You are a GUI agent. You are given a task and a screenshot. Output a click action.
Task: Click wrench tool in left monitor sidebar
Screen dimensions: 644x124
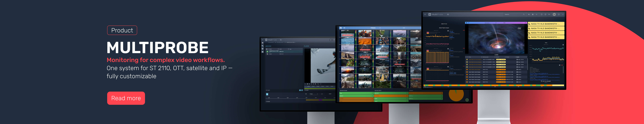pyautogui.click(x=262, y=46)
